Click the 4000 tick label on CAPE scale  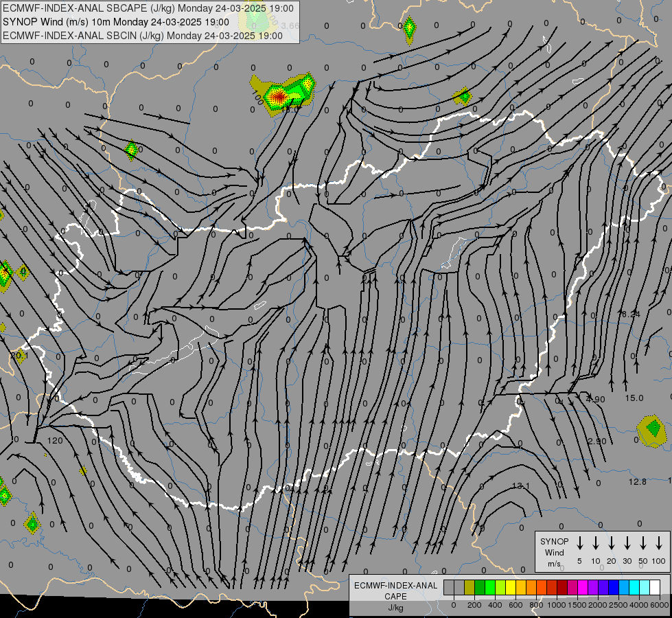pos(639,605)
